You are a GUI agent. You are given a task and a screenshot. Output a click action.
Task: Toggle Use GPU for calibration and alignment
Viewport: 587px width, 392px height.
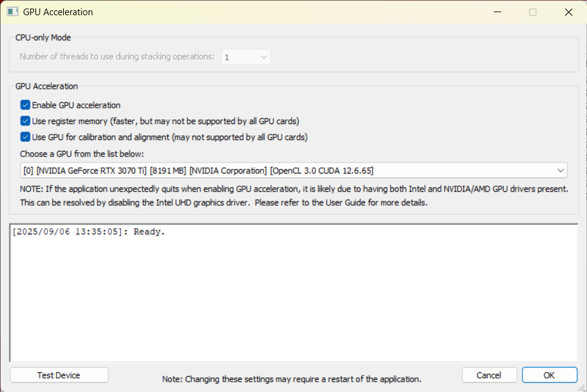point(25,138)
